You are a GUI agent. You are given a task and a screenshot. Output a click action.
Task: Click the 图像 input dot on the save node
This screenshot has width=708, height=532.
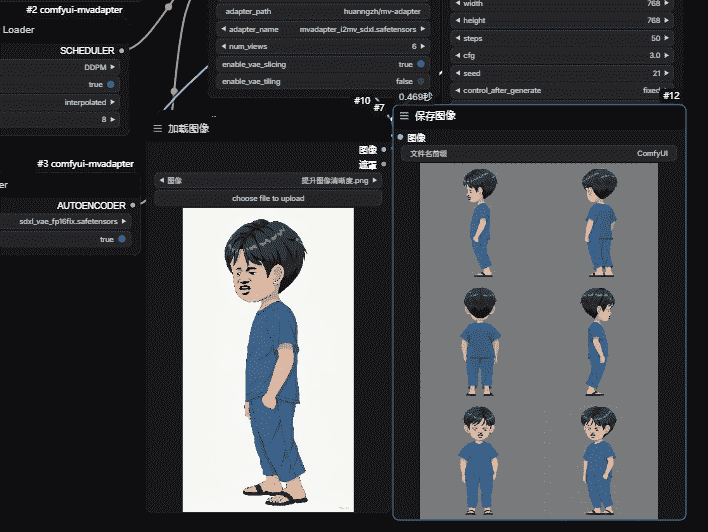tap(400, 137)
